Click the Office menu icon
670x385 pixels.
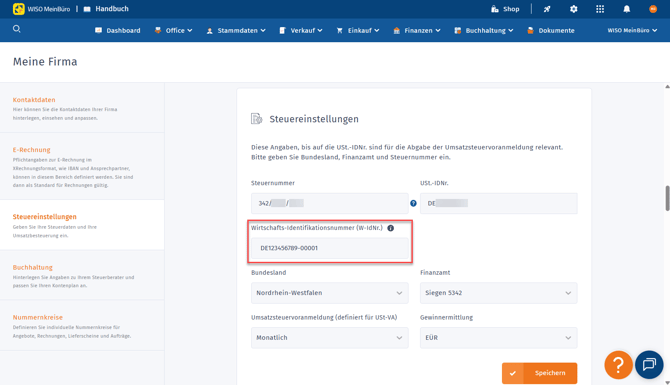[158, 30]
